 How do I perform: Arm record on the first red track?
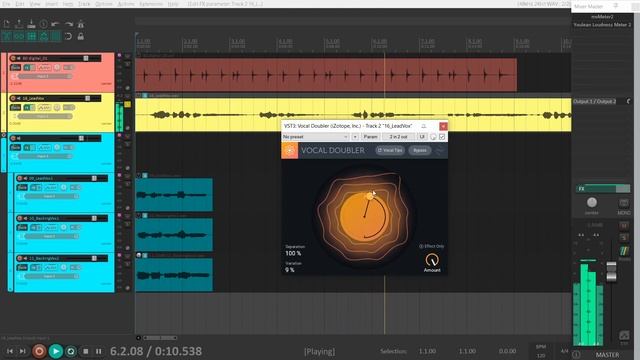tap(13, 58)
